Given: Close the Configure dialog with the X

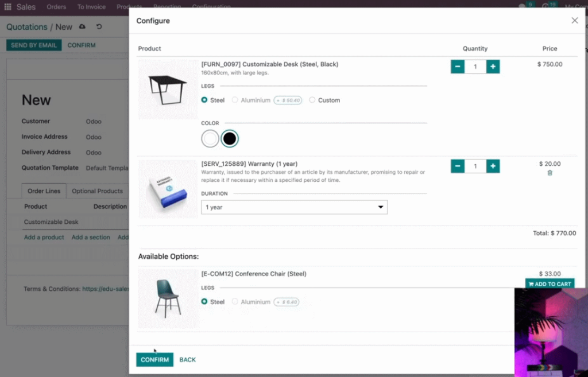Looking at the screenshot, I should pos(574,21).
